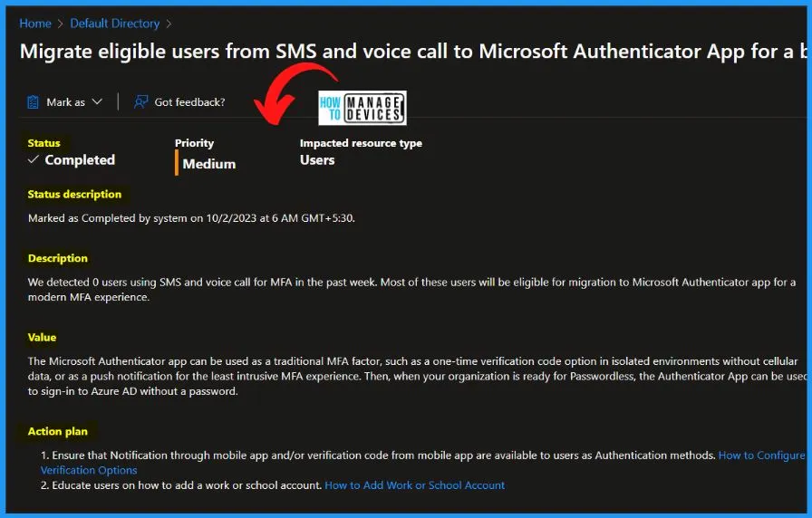The width and height of the screenshot is (812, 518).
Task: Select the Completed status text
Action: (x=80, y=160)
